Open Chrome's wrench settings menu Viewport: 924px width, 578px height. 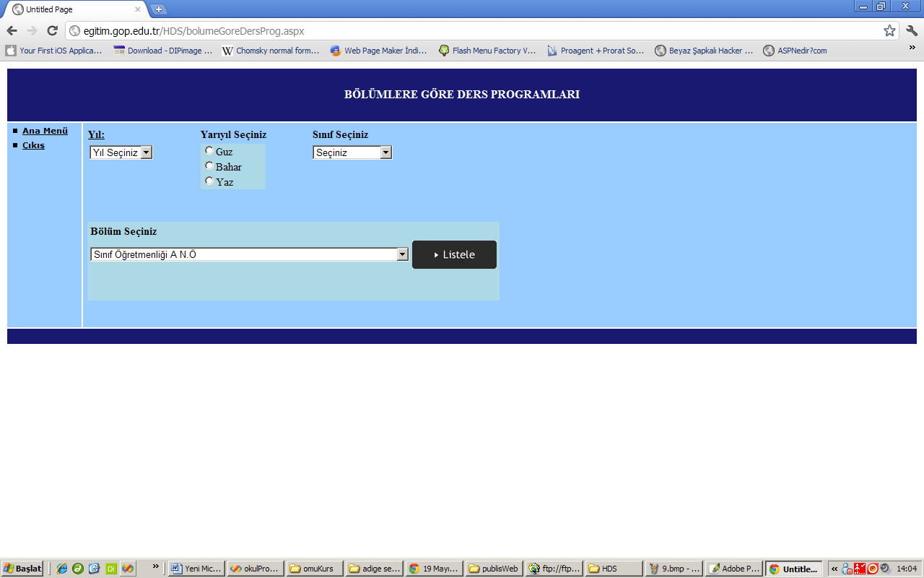click(912, 30)
